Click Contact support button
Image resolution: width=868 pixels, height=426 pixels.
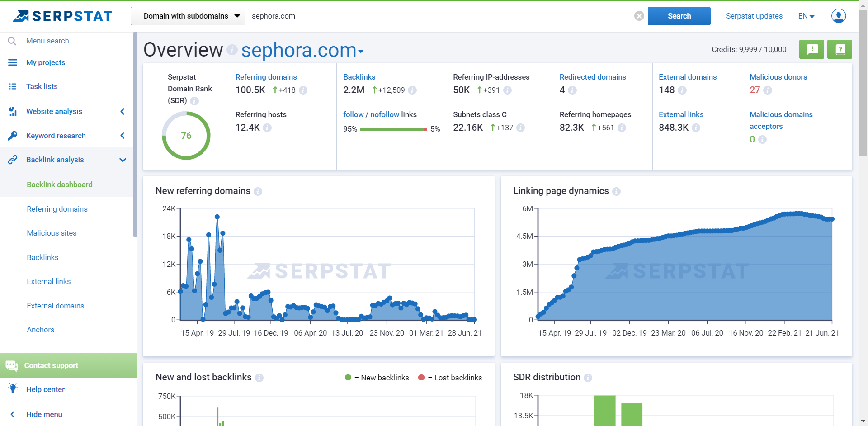click(68, 365)
